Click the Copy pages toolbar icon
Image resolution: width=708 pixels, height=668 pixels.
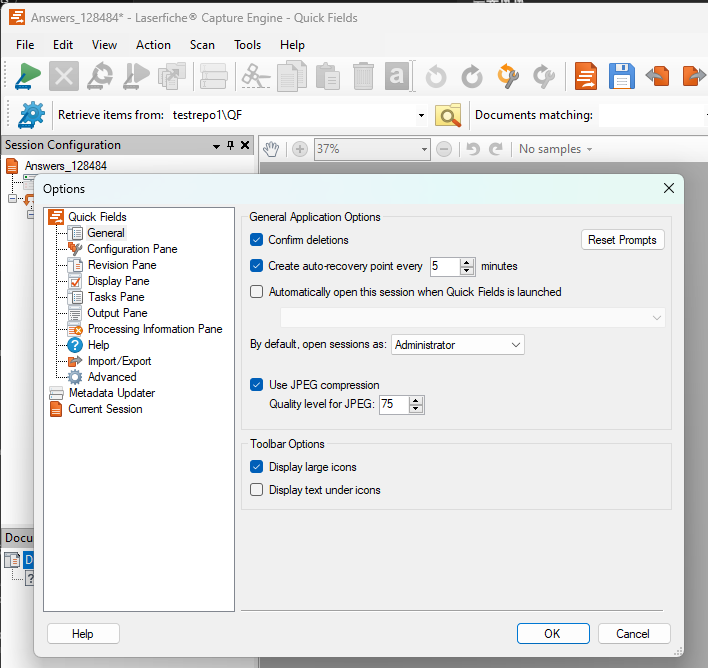click(292, 76)
